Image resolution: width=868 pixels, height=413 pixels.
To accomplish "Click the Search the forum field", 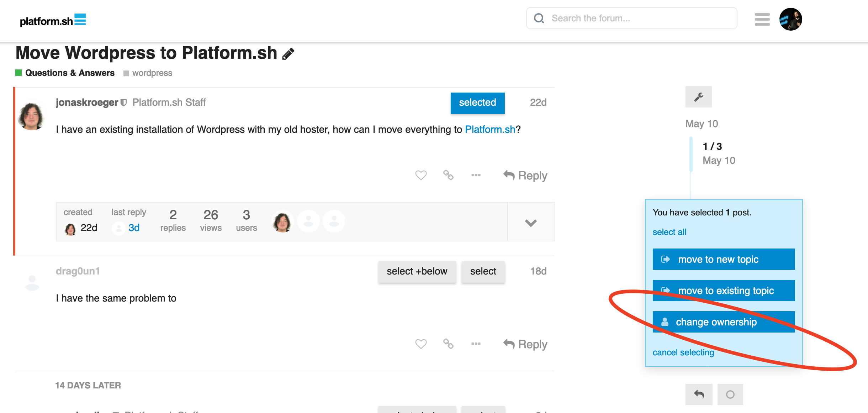I will pyautogui.click(x=631, y=18).
